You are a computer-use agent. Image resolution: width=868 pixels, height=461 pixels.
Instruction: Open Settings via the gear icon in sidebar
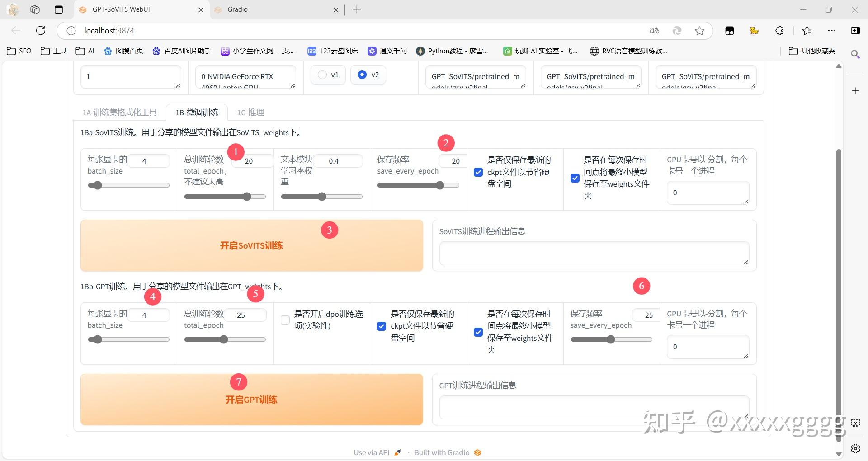pos(855,448)
